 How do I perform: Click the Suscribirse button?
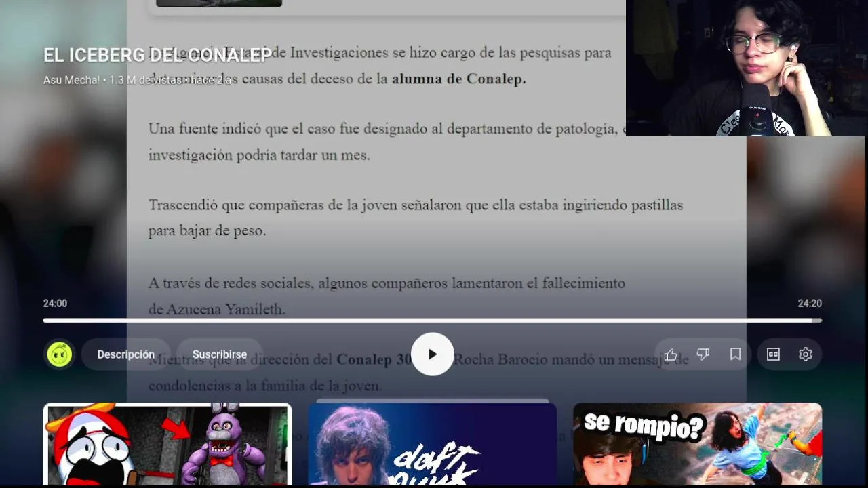220,354
